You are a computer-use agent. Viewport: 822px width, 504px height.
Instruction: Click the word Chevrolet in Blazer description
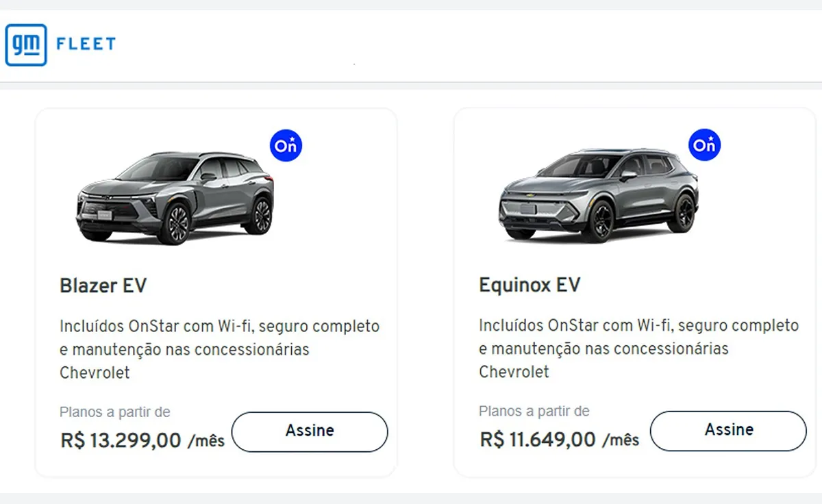pos(95,373)
